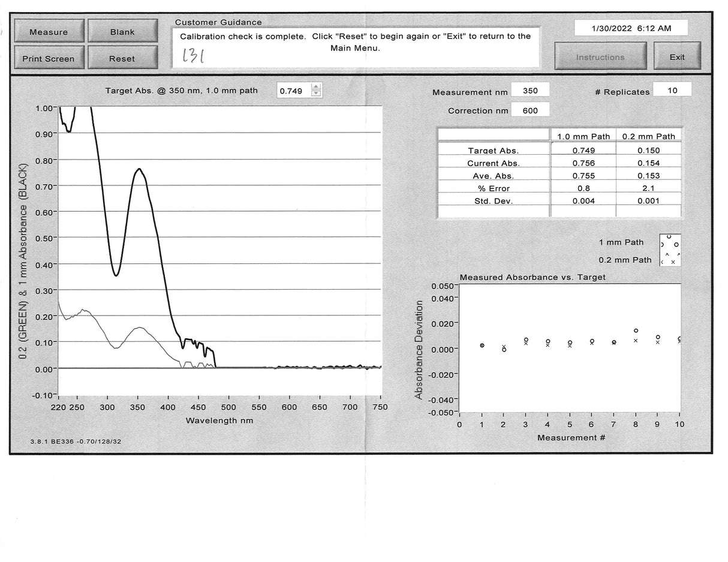
Task: Click the grayed-out Instructions button
Action: pyautogui.click(x=600, y=56)
